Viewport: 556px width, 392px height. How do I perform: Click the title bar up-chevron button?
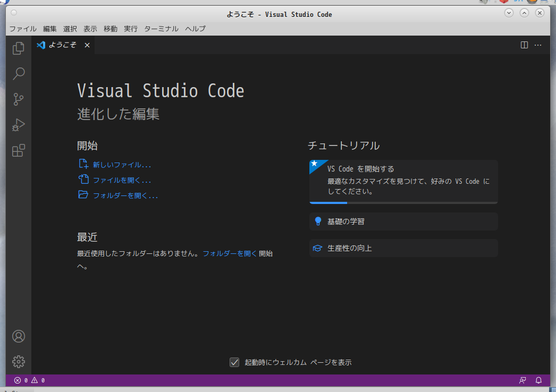[x=524, y=13]
